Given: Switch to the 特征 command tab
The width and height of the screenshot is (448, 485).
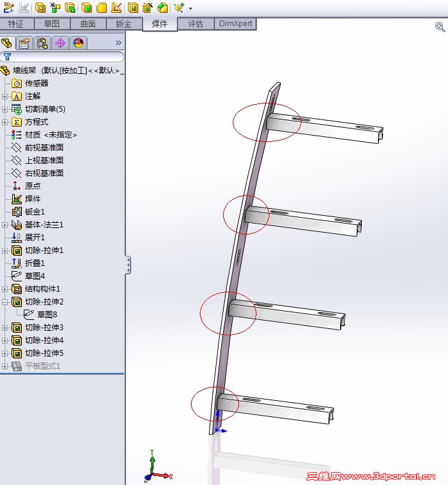Looking at the screenshot, I should (x=16, y=24).
